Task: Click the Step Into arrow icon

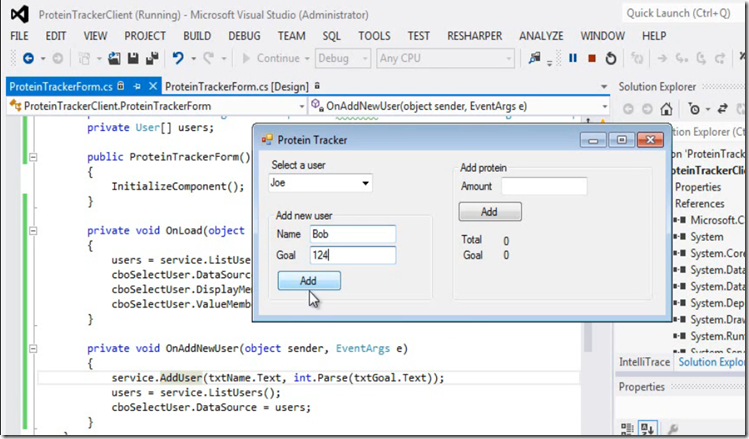Action: coord(681,58)
